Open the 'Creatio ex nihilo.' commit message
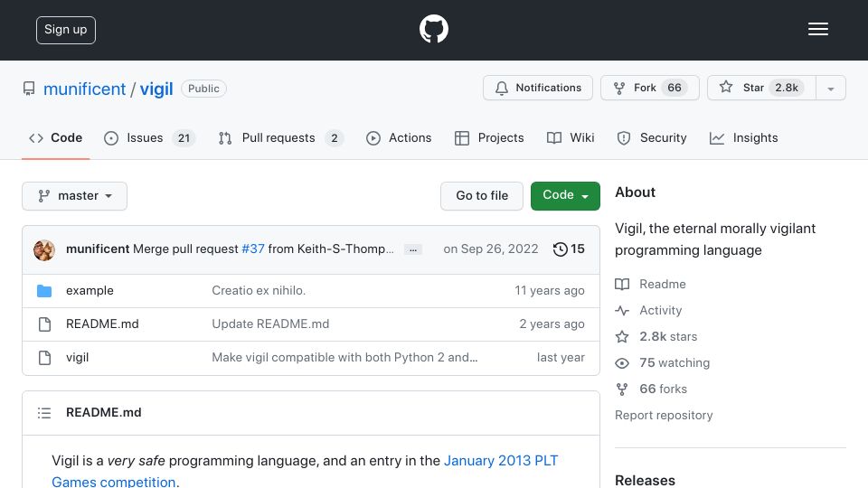Viewport: 868px width, 488px height. [x=259, y=290]
